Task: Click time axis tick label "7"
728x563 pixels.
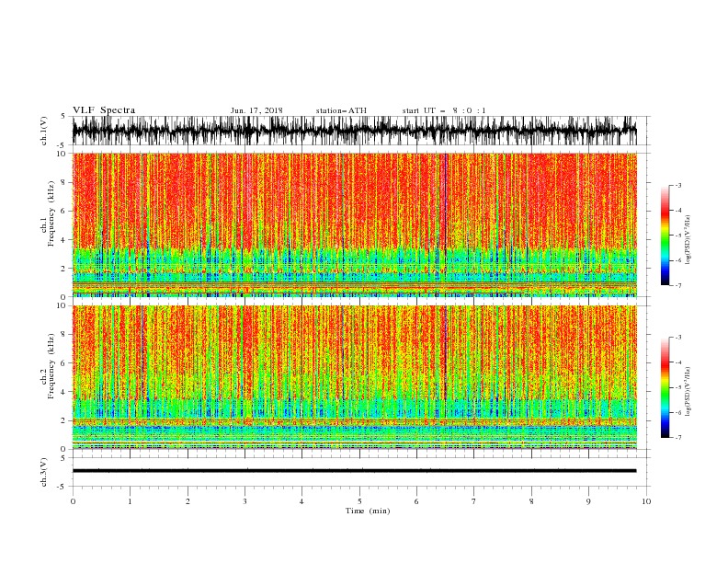Action: [x=474, y=501]
